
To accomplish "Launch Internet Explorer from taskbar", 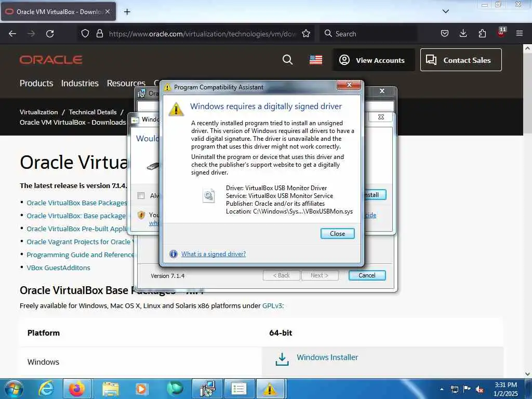I will (46, 389).
